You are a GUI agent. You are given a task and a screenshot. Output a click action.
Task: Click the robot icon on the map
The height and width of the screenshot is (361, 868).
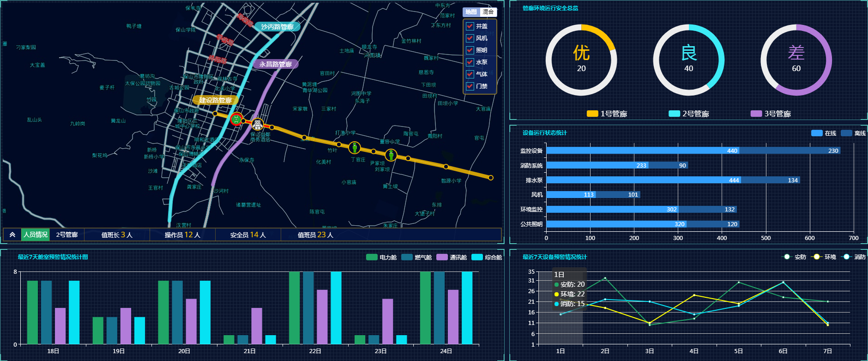257,124
